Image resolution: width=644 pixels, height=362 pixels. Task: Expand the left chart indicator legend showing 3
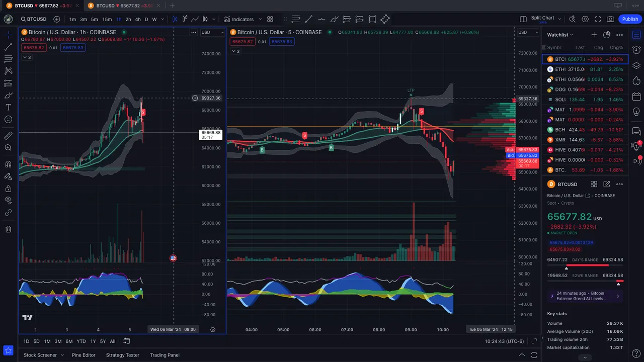pos(27,57)
